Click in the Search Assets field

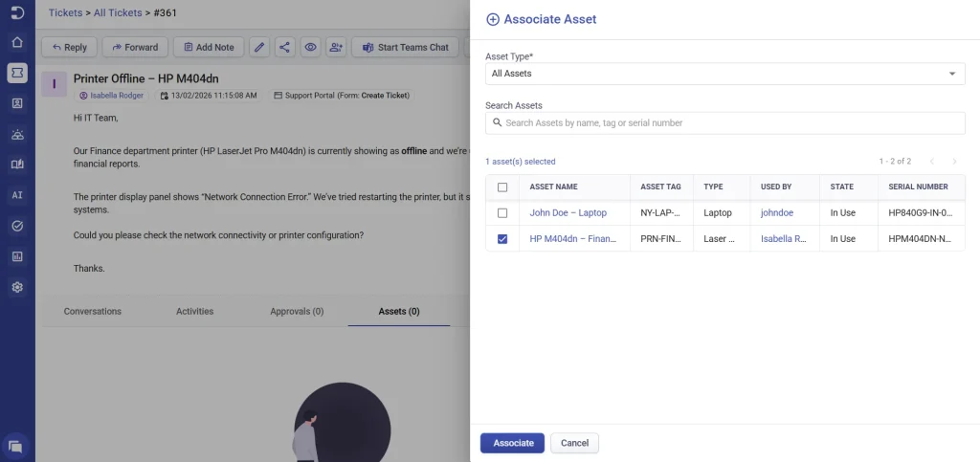(x=725, y=123)
